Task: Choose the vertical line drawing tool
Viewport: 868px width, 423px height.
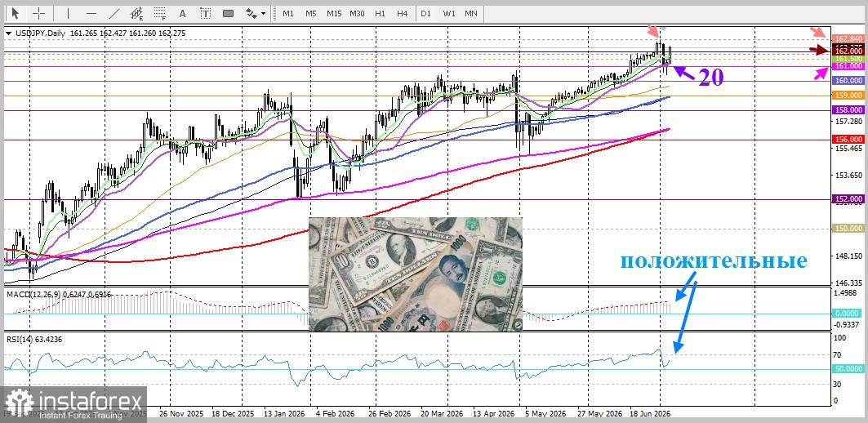Action: pyautogui.click(x=68, y=13)
